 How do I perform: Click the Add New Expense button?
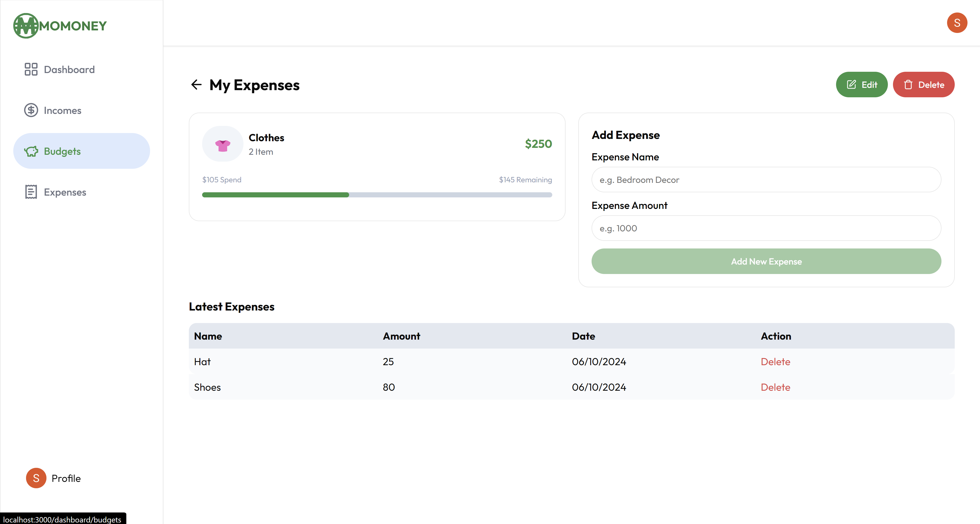coord(766,261)
